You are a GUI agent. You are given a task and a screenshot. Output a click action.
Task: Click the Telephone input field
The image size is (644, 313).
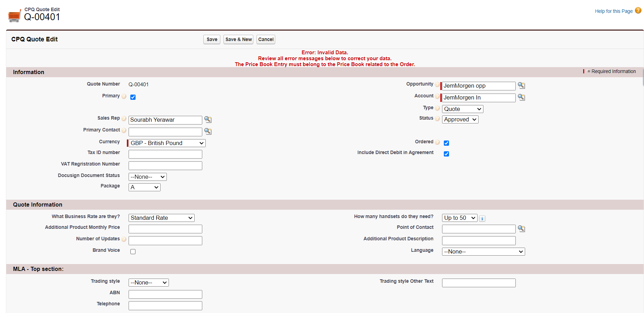pos(165,305)
